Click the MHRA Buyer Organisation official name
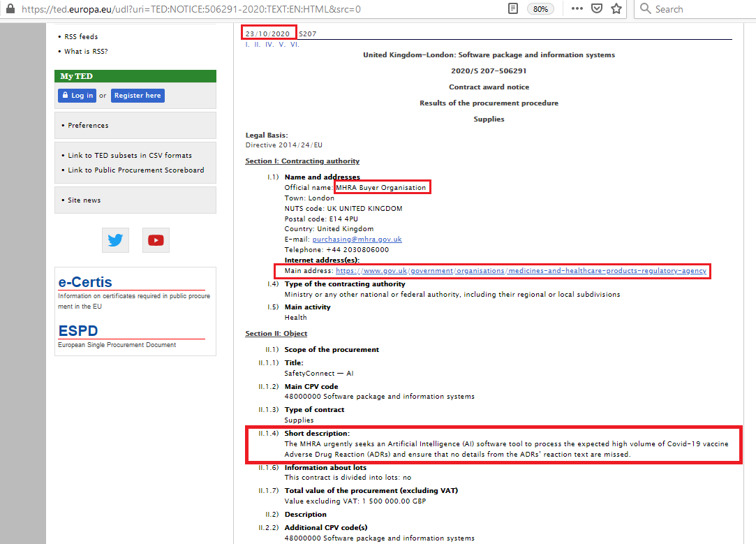Image resolution: width=756 pixels, height=544 pixels. (381, 188)
